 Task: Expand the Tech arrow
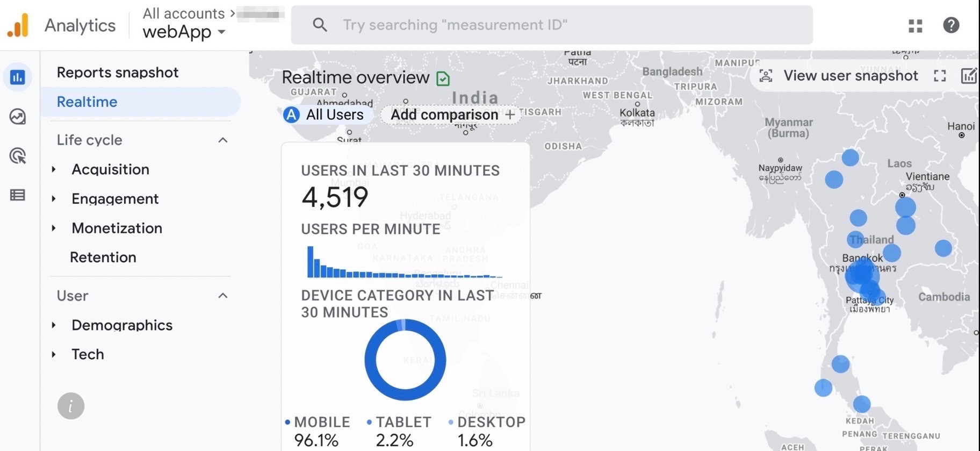tap(54, 354)
